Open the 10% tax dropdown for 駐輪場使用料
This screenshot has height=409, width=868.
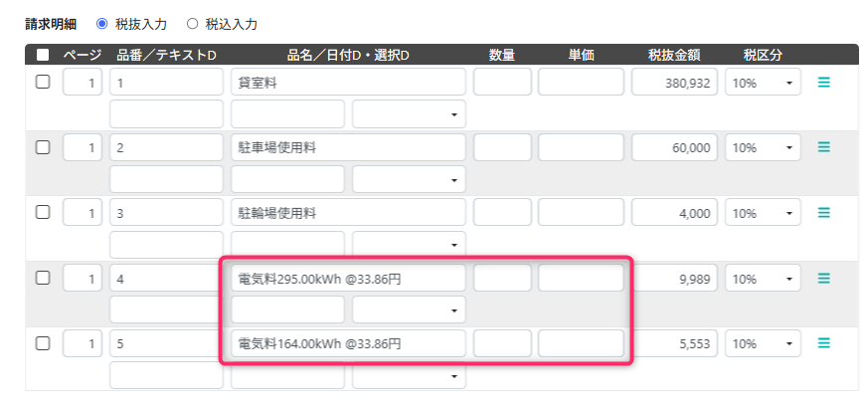point(763,213)
